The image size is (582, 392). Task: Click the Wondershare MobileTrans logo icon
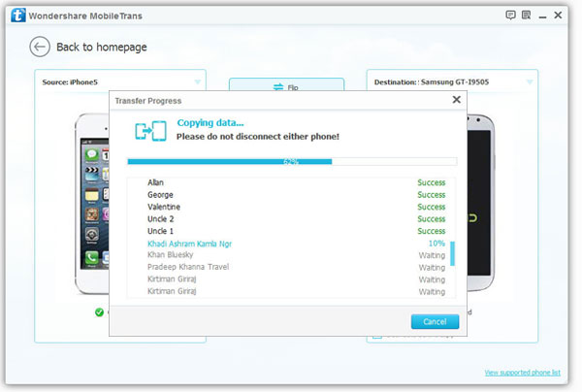click(18, 16)
